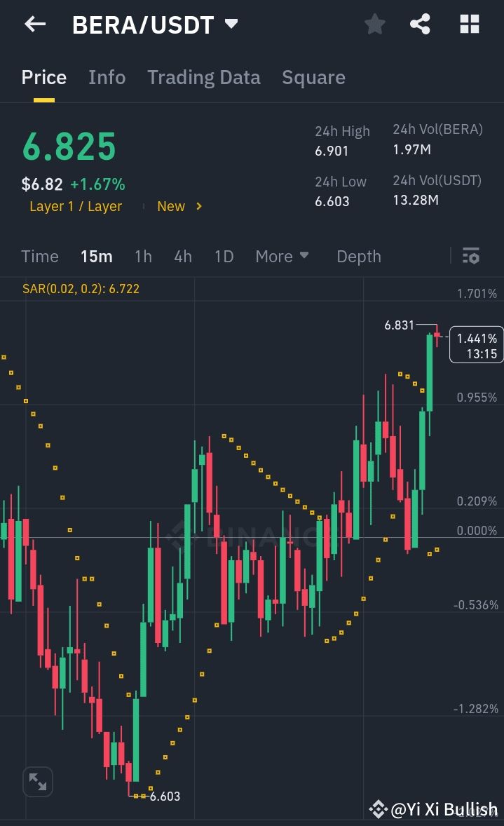Image resolution: width=504 pixels, height=826 pixels.
Task: Select the Square tab
Action: coord(313,77)
